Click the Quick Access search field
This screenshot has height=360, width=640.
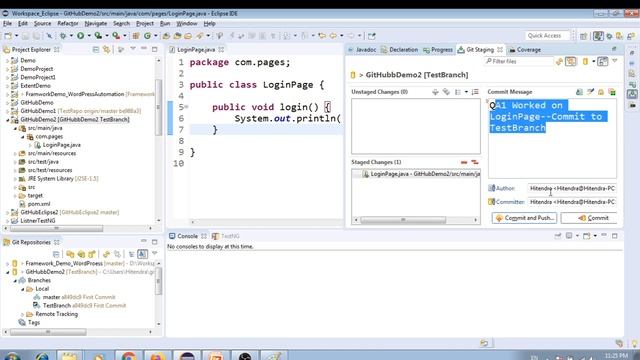tap(547, 36)
